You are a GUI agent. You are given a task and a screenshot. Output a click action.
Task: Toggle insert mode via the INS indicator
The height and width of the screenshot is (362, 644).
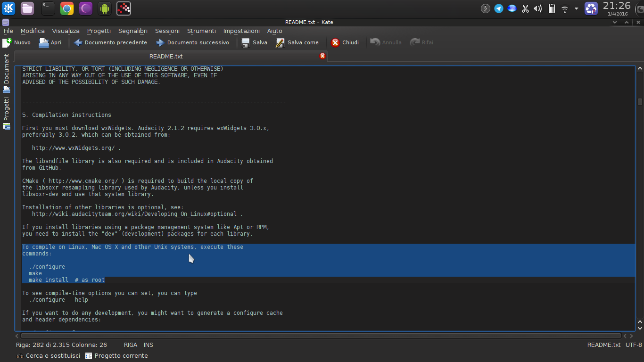pyautogui.click(x=148, y=345)
